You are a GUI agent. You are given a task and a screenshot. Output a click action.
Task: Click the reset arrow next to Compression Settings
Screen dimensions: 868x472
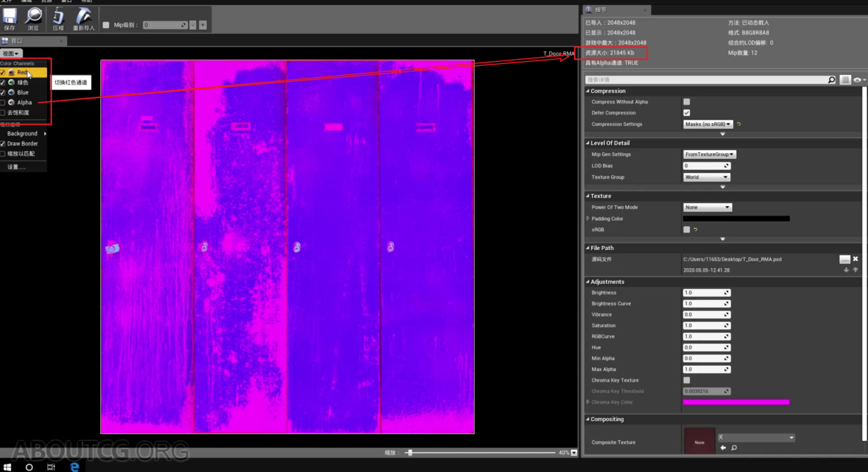[x=738, y=124]
